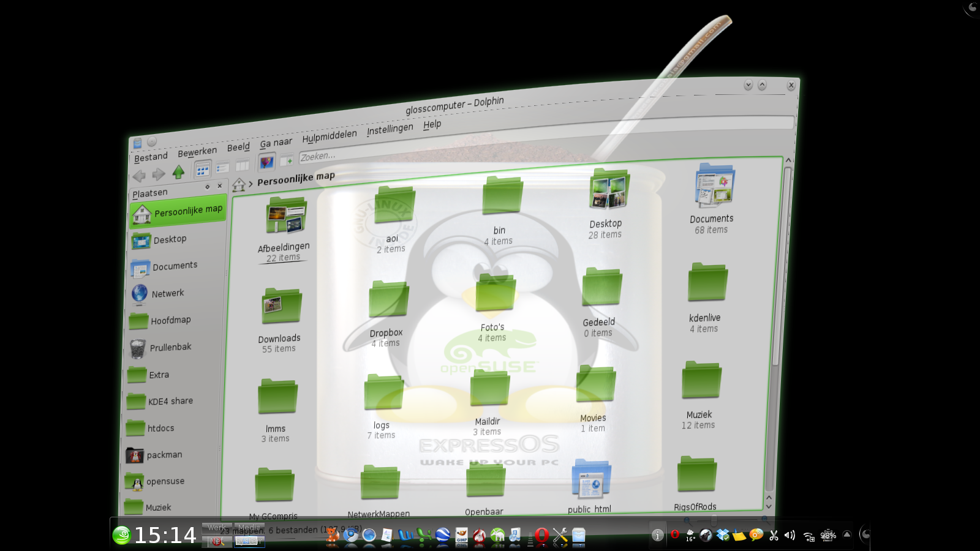
Task: Open the Beeld menu
Action: [x=238, y=147]
